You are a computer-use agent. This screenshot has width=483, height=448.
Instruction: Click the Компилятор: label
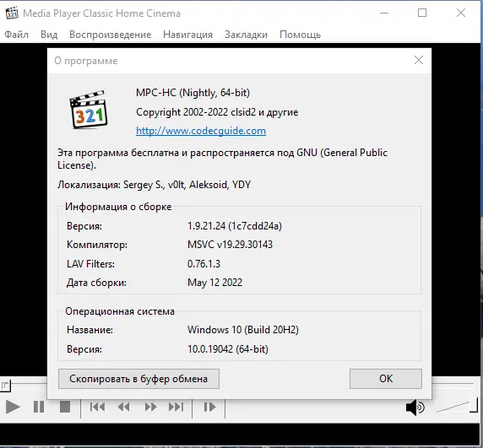pyautogui.click(x=97, y=245)
